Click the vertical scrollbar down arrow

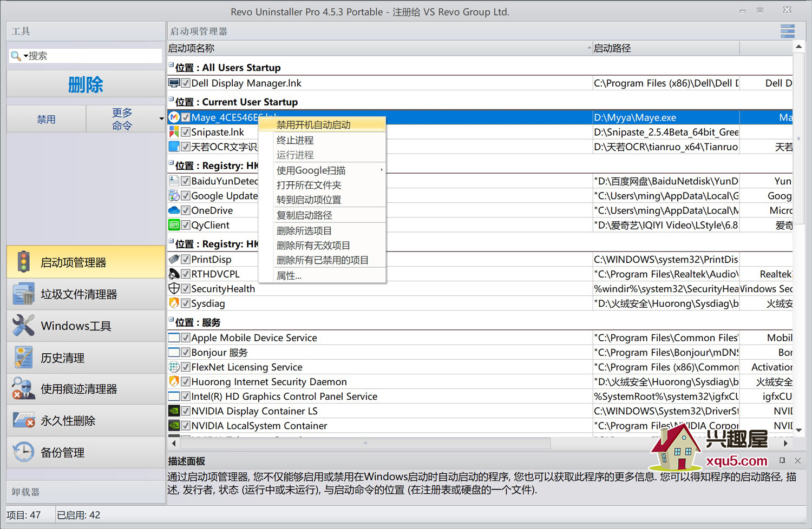click(798, 430)
